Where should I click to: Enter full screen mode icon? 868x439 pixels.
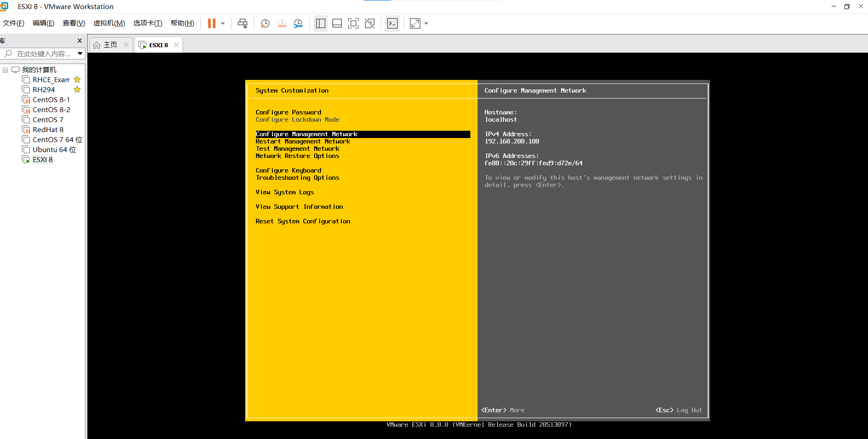click(353, 24)
